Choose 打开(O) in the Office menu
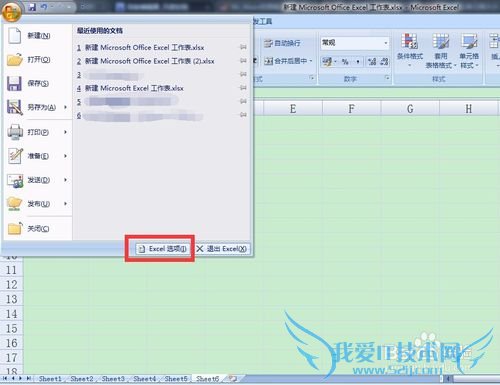This screenshot has width=500, height=385. (37, 59)
